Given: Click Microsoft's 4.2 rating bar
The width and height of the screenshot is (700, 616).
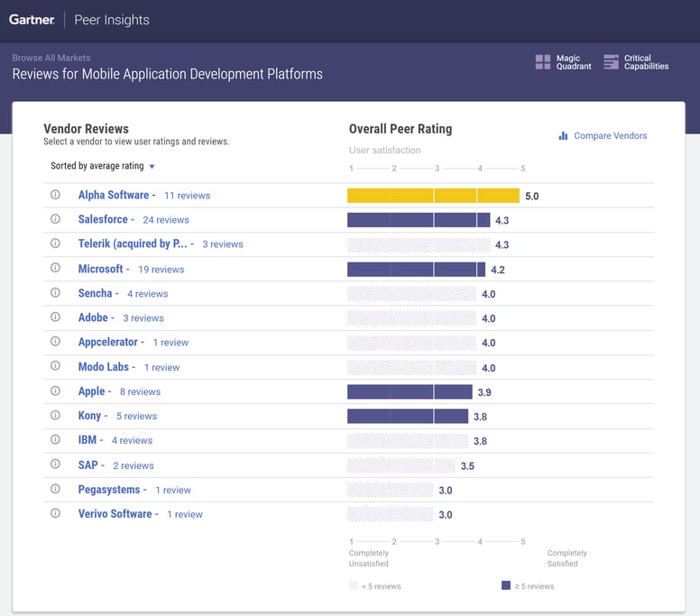Looking at the screenshot, I should click(x=416, y=270).
